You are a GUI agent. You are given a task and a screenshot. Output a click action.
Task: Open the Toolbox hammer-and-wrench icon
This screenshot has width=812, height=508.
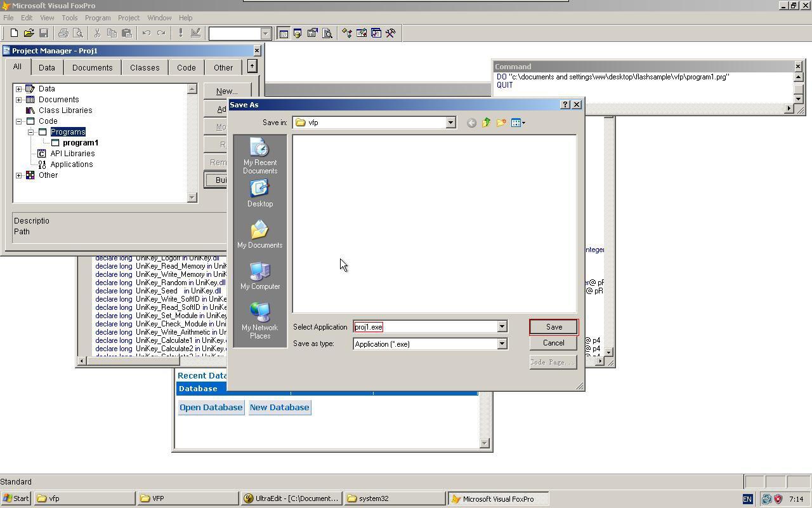pos(390,33)
